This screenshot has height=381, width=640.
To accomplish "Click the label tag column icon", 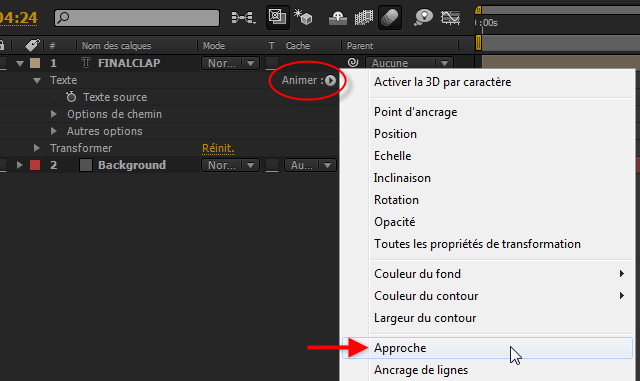I will (x=32, y=45).
